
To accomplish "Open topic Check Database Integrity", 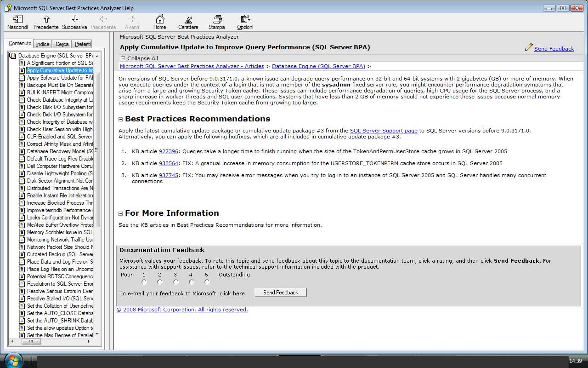I will point(60,100).
